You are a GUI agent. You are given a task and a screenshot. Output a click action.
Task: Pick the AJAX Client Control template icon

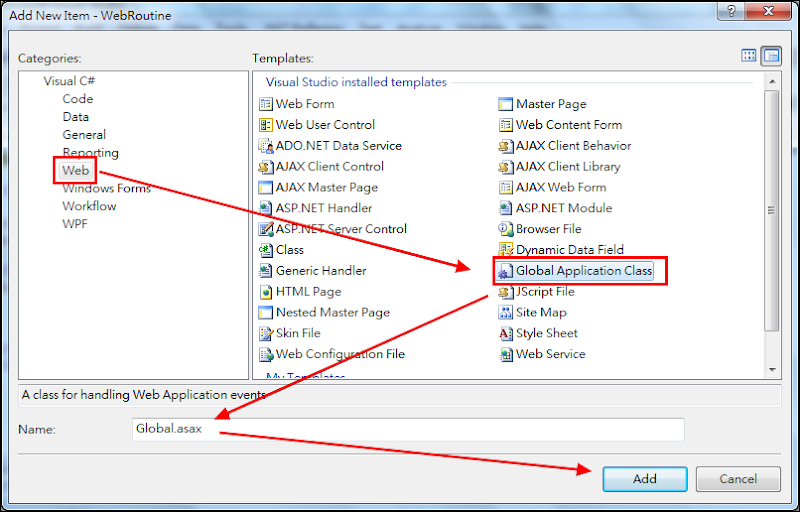pos(265,167)
